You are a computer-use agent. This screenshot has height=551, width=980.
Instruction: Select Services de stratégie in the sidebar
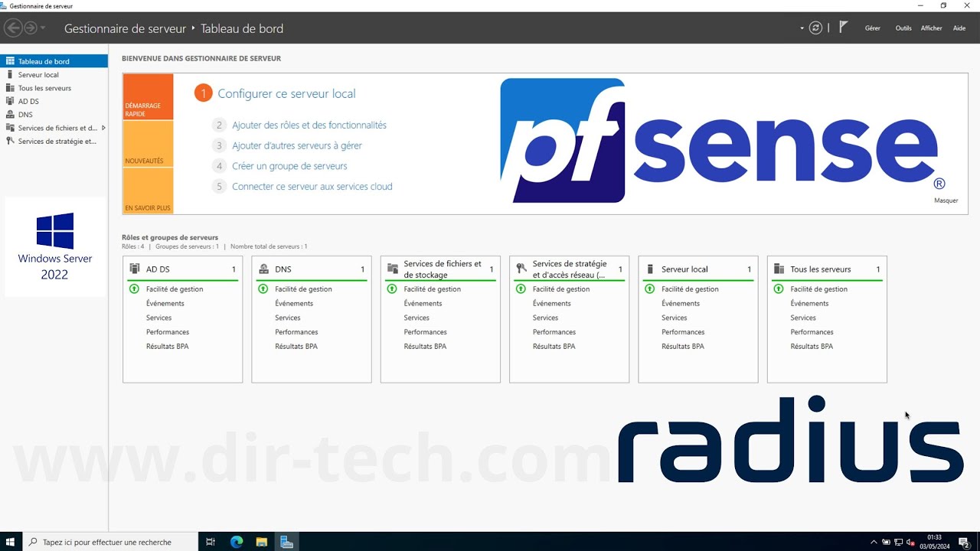[x=54, y=141]
